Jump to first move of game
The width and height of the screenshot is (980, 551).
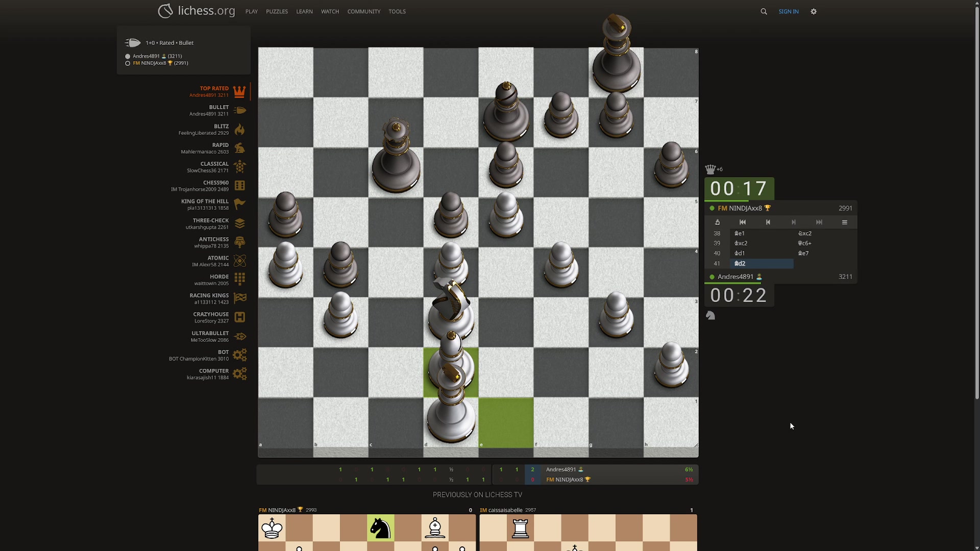(743, 222)
